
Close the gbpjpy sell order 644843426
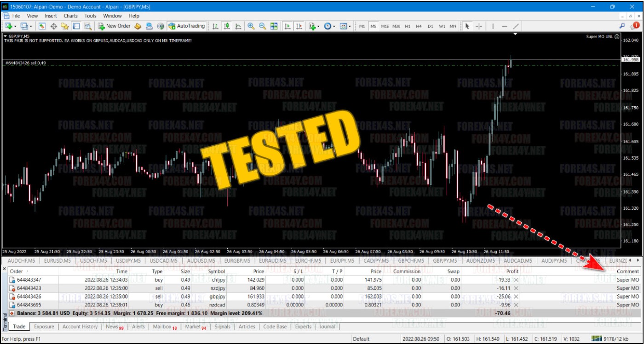[516, 297]
